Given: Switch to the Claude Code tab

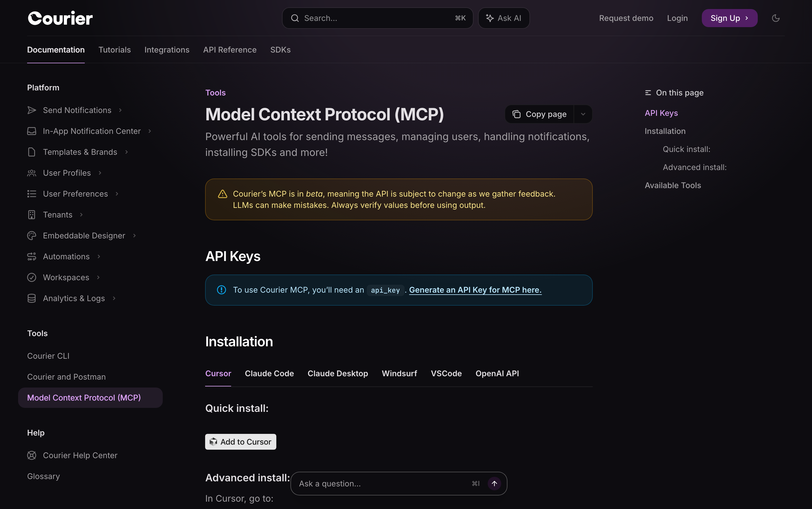Looking at the screenshot, I should coord(269,373).
